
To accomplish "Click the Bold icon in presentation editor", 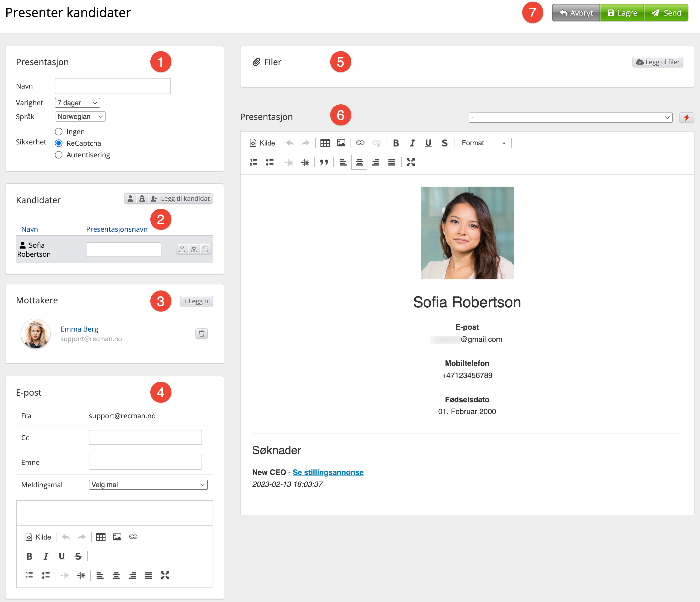I will coord(396,143).
